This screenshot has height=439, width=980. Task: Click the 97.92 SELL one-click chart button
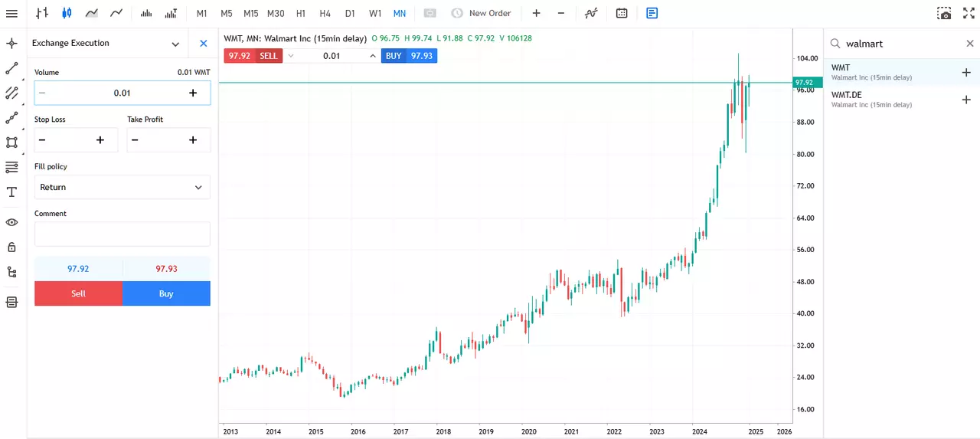coord(253,56)
